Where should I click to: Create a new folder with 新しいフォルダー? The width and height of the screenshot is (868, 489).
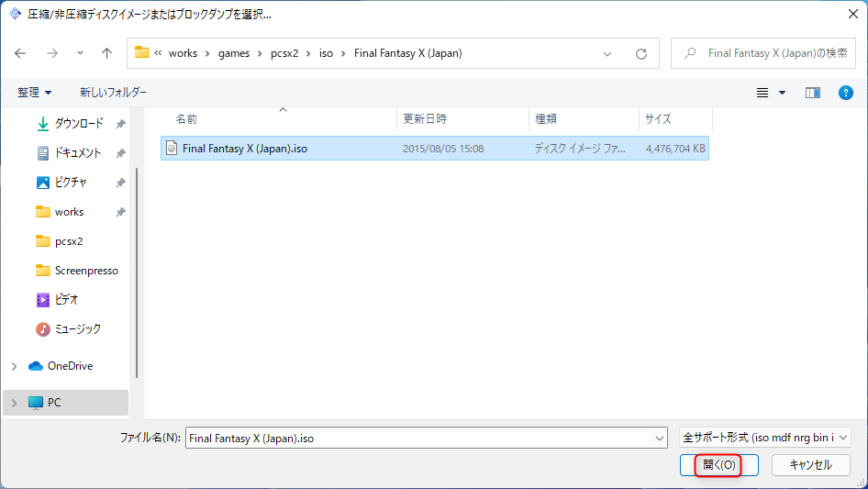pos(113,93)
